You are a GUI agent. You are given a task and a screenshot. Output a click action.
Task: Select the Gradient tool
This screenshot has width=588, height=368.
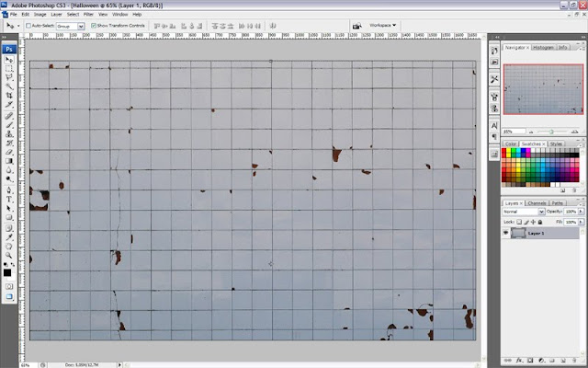click(x=9, y=161)
